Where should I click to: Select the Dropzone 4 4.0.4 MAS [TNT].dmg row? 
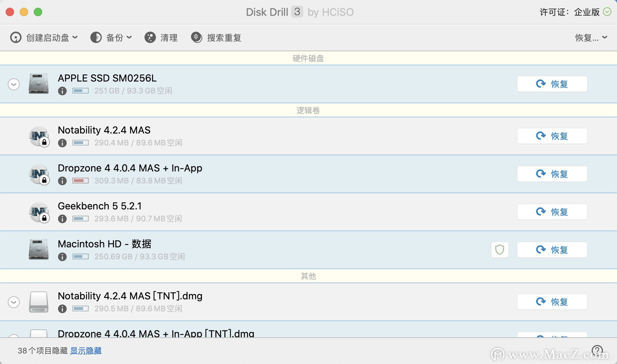point(308,330)
